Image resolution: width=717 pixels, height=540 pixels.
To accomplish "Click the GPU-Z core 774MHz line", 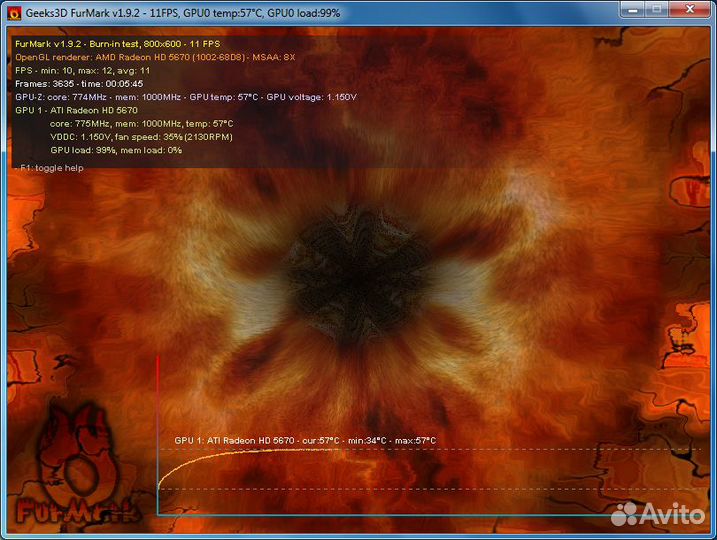I will [x=186, y=97].
